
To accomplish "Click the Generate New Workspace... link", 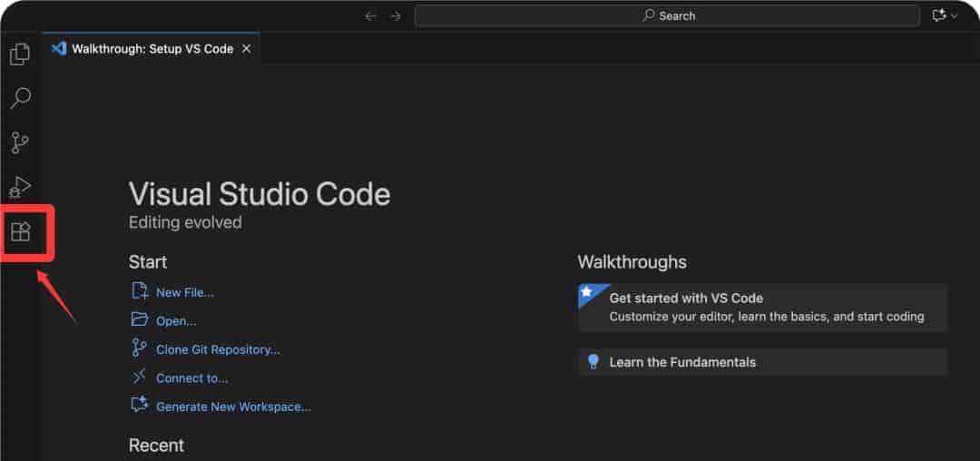I will pos(234,407).
